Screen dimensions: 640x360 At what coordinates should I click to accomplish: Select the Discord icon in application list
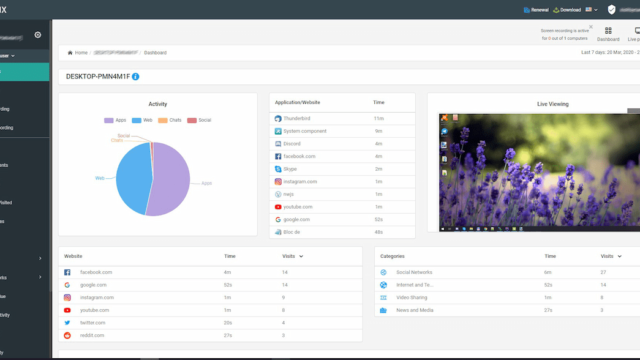(278, 144)
